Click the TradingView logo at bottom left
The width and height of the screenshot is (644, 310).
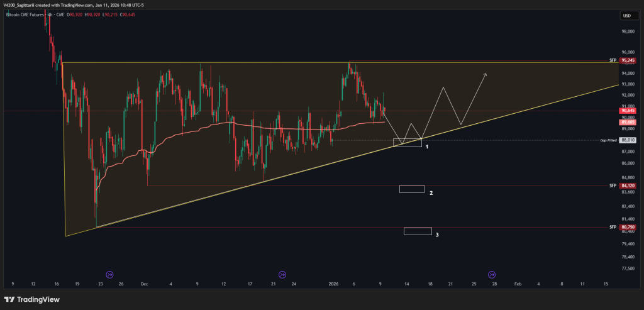tap(32, 299)
